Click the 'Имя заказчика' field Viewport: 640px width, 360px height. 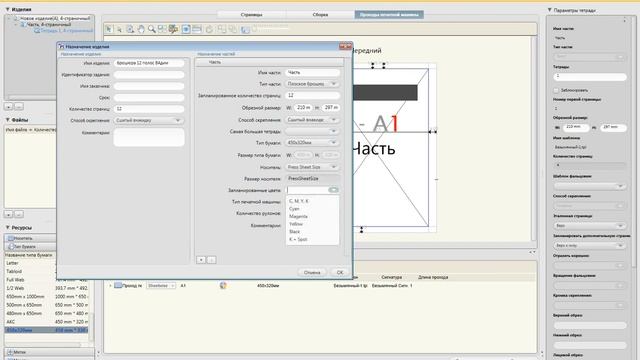pos(149,86)
